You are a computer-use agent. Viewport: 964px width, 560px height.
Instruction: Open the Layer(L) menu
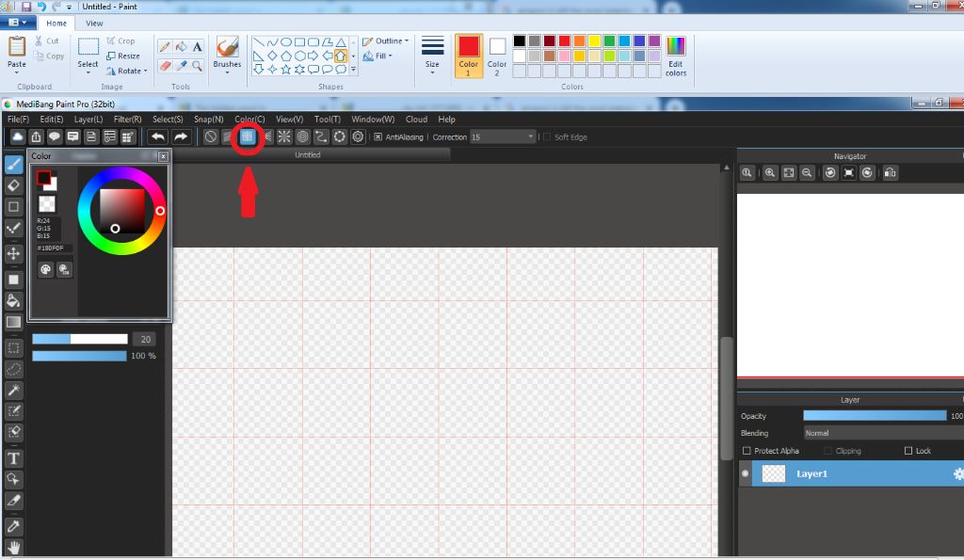pos(88,120)
